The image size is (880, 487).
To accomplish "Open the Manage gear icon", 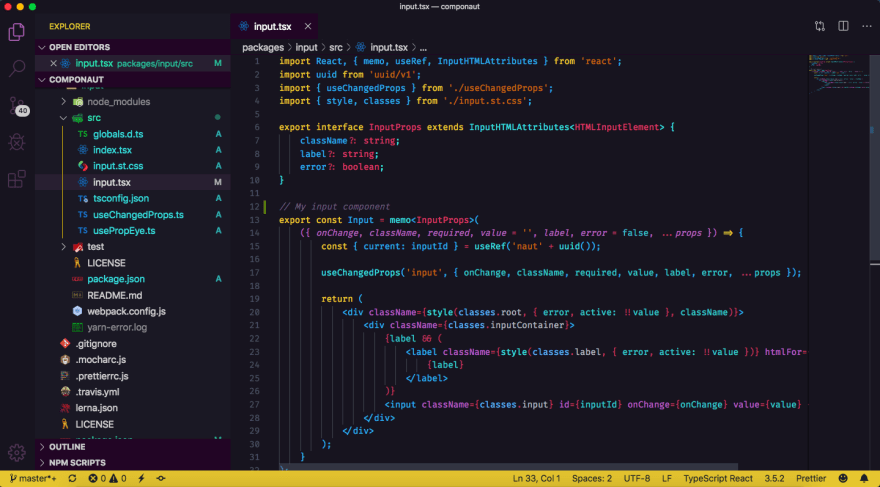I will 17,452.
